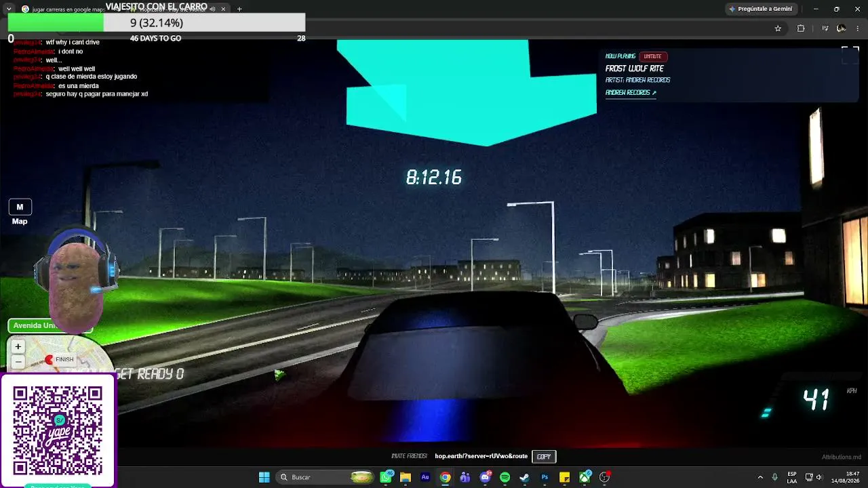Viewport: 868px width, 488px height.
Task: Click the Pregúntale a Gemini button
Action: tap(760, 9)
